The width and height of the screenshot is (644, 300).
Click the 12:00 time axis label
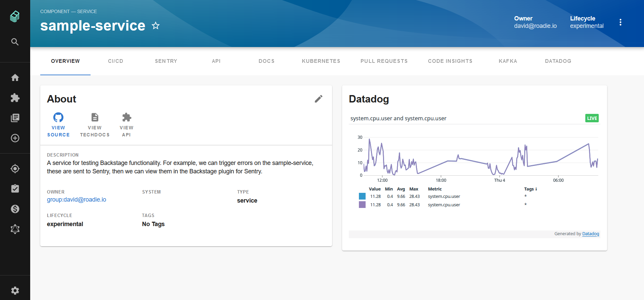coord(382,180)
